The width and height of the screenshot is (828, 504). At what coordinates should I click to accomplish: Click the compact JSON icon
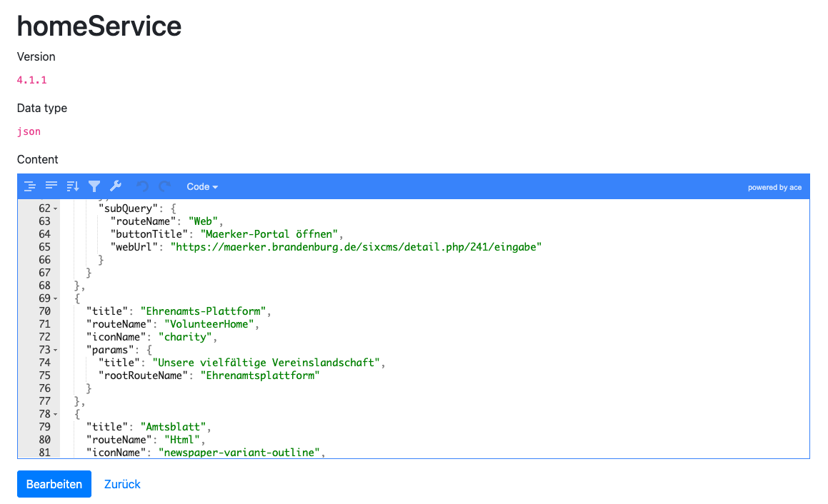(51, 186)
